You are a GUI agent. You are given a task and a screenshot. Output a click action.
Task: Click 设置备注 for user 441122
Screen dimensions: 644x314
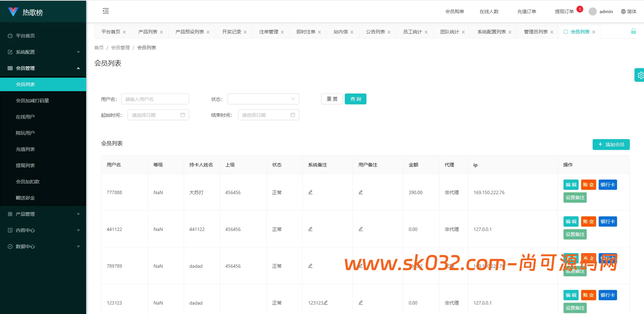(575, 234)
